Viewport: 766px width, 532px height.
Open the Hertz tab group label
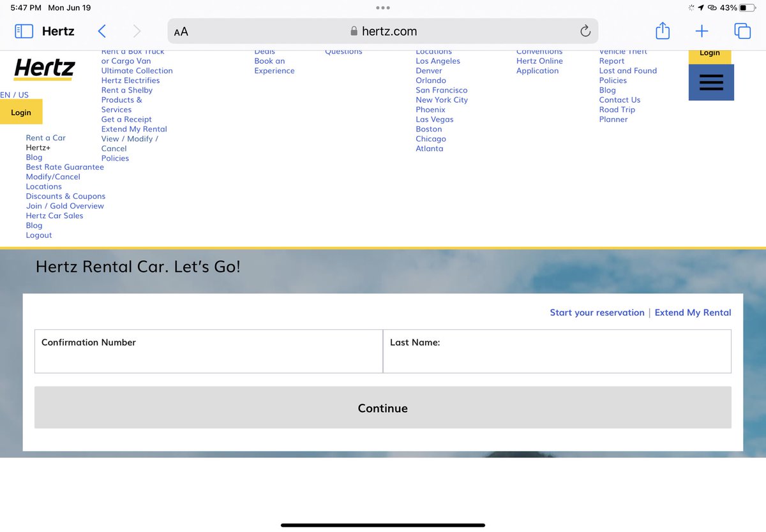click(58, 31)
